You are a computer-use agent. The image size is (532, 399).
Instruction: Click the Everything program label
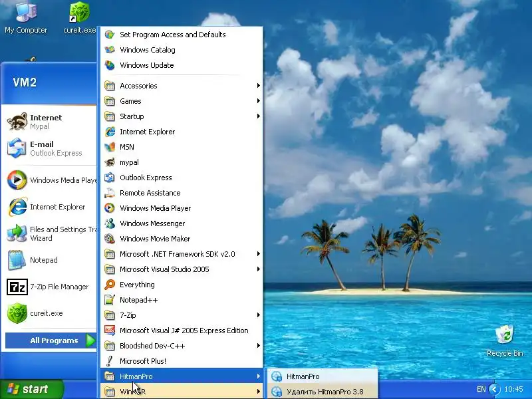click(x=137, y=285)
